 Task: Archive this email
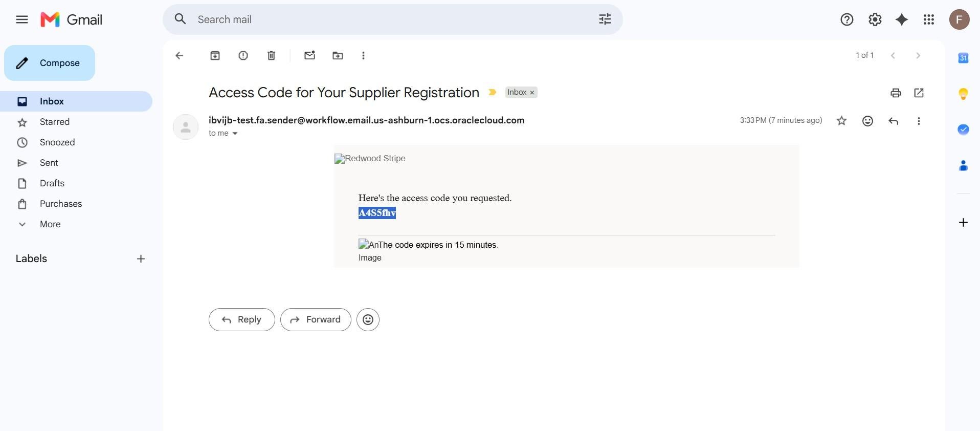tap(215, 55)
